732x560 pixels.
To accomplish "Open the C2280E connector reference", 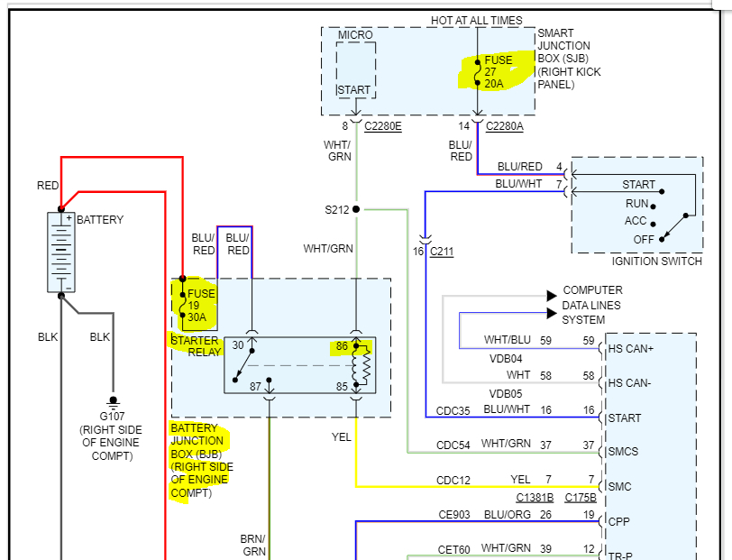I will pyautogui.click(x=383, y=126).
